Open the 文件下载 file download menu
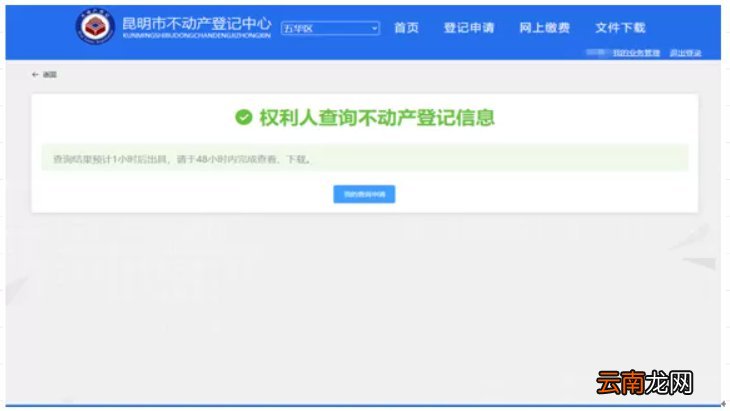This screenshot has height=411, width=730. click(x=621, y=28)
